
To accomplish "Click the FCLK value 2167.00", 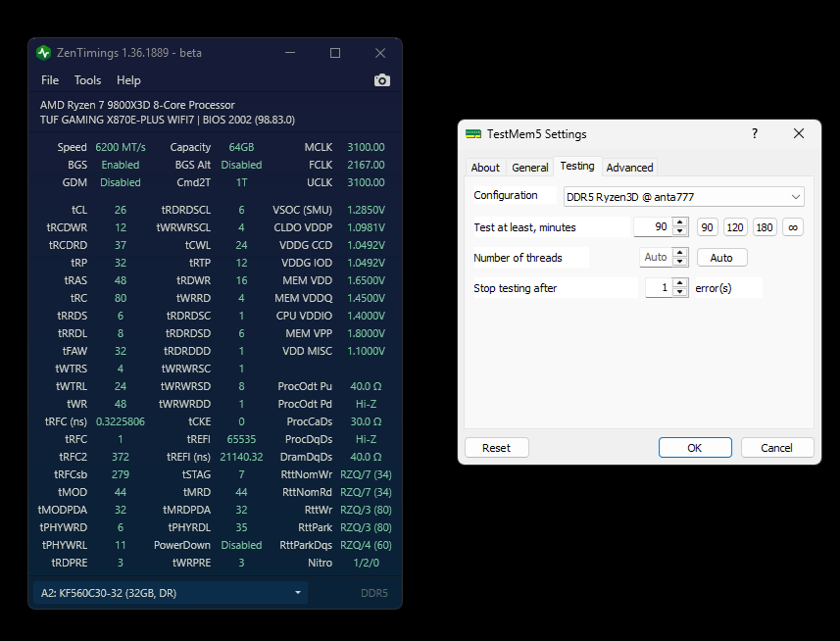I will (x=366, y=165).
